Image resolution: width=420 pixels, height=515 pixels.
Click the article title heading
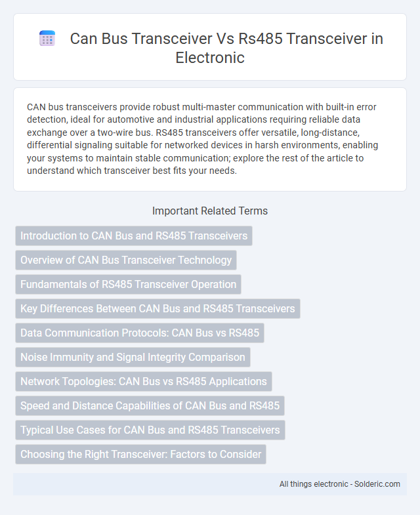[226, 48]
